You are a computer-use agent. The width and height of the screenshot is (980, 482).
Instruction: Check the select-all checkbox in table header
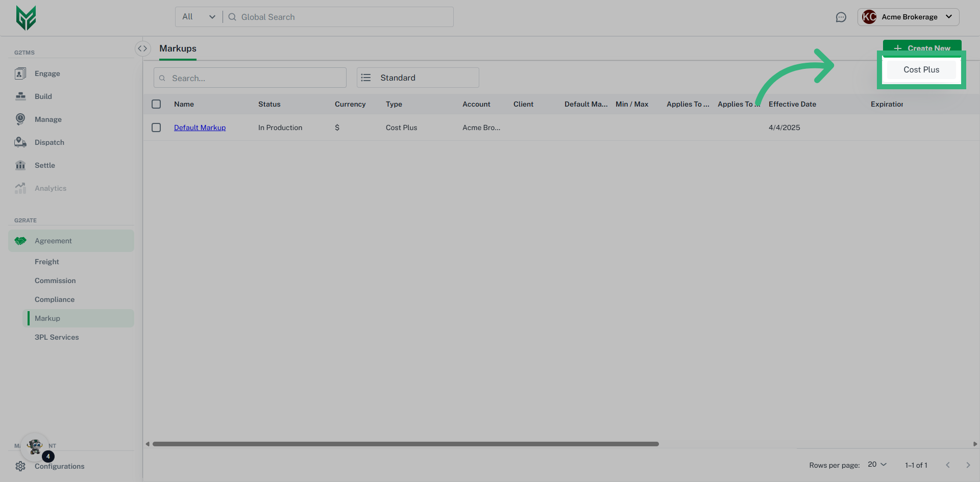point(156,104)
